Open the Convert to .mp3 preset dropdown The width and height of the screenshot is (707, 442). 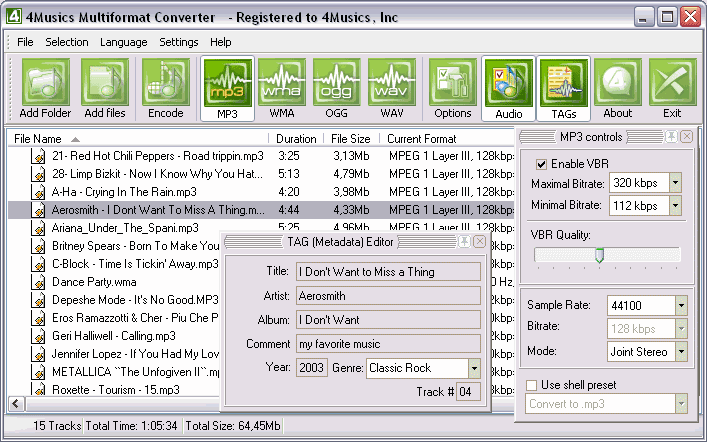click(681, 404)
